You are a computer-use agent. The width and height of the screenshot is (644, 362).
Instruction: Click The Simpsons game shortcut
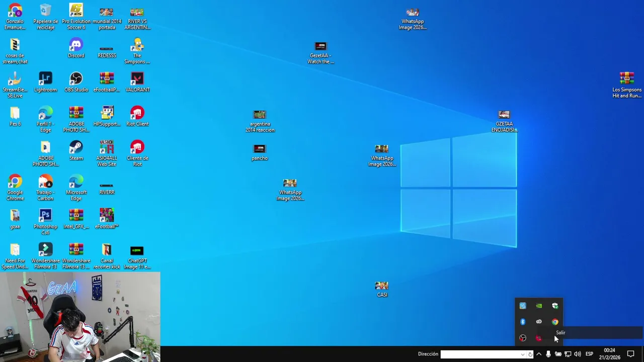click(x=137, y=51)
